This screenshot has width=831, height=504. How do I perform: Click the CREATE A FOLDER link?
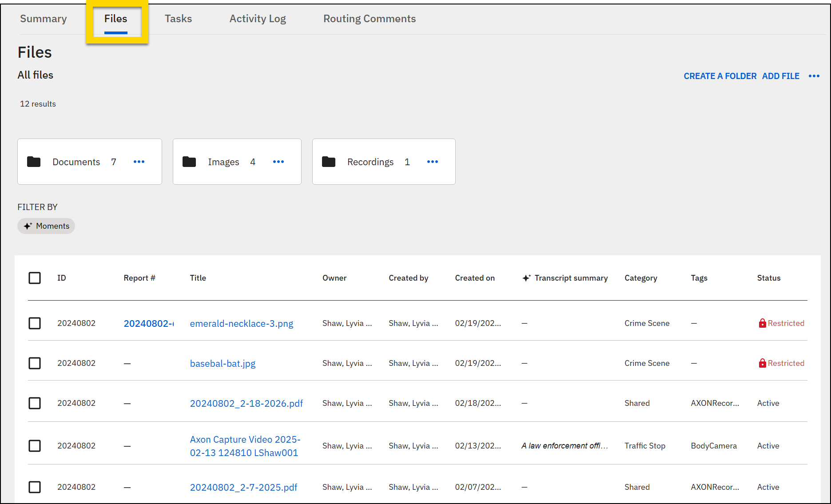click(x=720, y=76)
